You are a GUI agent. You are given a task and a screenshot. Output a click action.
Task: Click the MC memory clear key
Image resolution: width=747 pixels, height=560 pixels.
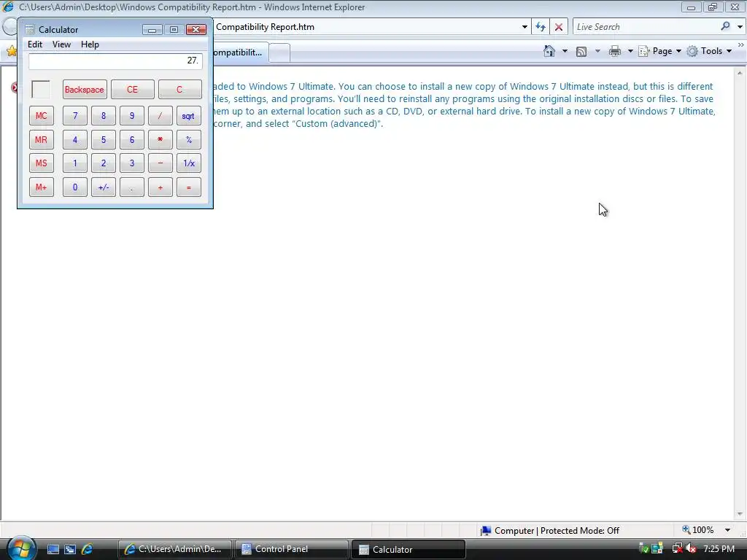coord(42,116)
